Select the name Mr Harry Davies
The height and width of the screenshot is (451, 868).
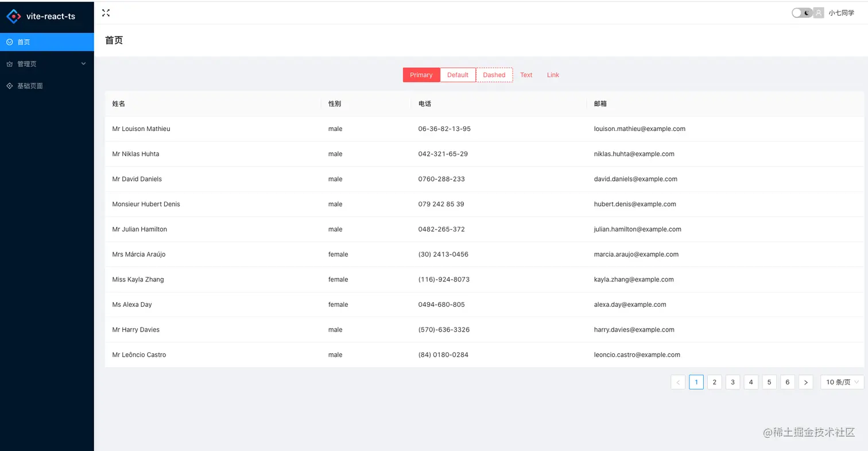click(136, 330)
